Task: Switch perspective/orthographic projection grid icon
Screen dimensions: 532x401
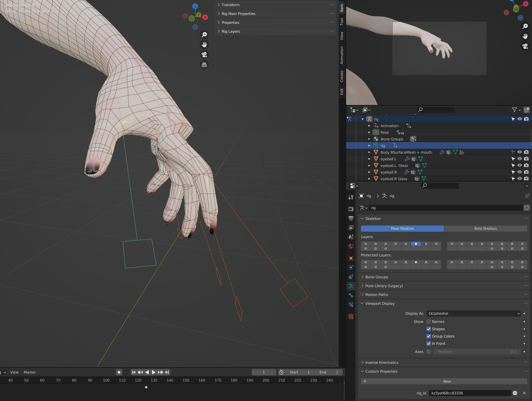Action: point(204,65)
